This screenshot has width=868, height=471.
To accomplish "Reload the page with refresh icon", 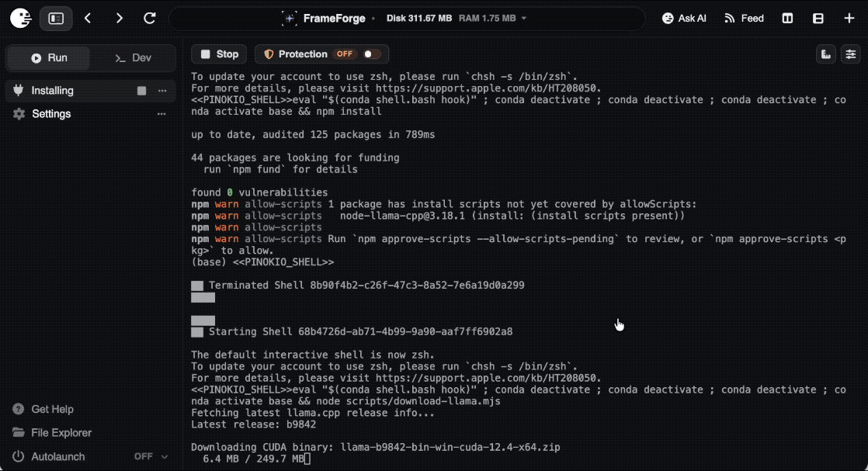I will pyautogui.click(x=150, y=19).
